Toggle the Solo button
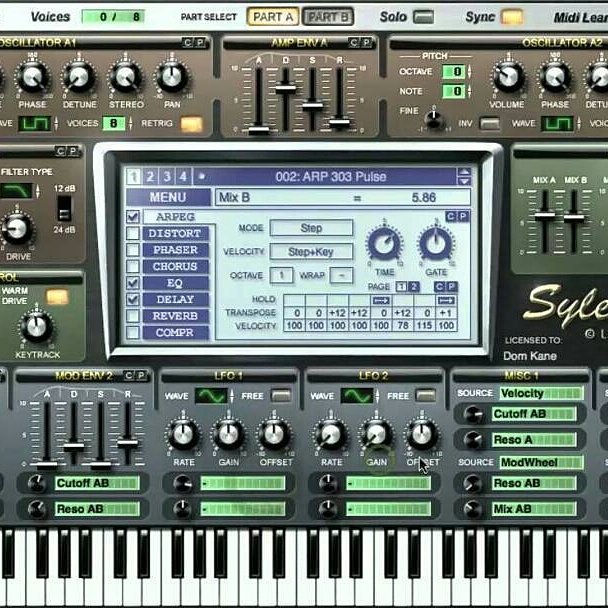The height and width of the screenshot is (608, 608). 423,17
